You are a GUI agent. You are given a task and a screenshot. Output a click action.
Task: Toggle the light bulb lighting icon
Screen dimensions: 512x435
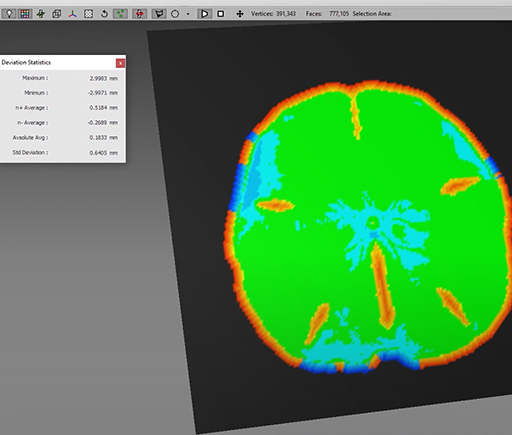coord(9,14)
